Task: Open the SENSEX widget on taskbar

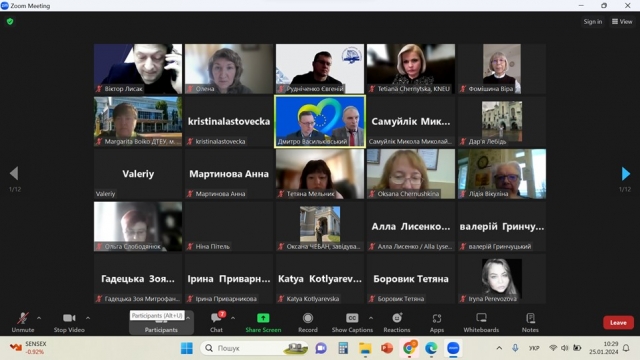Action: click(x=29, y=348)
